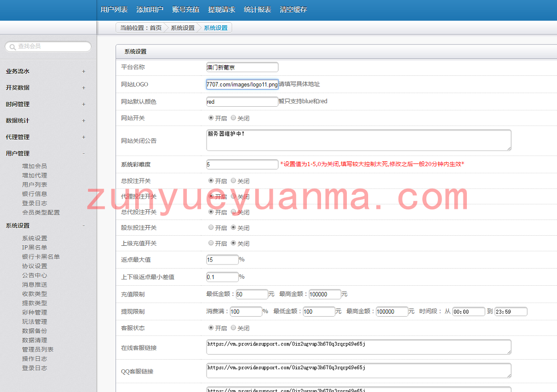Open 用户列表 under 用户管理 sidebar
Screen dimensions: 557x392
coord(34,185)
